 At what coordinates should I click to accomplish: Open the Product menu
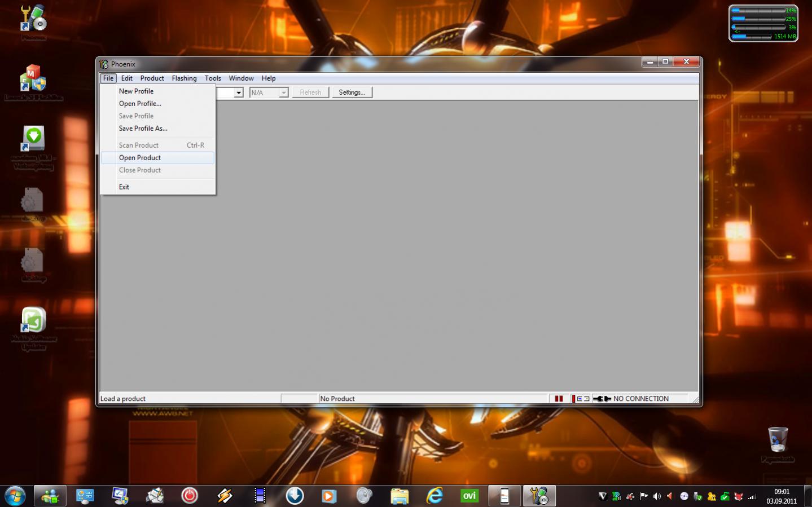[x=152, y=78]
